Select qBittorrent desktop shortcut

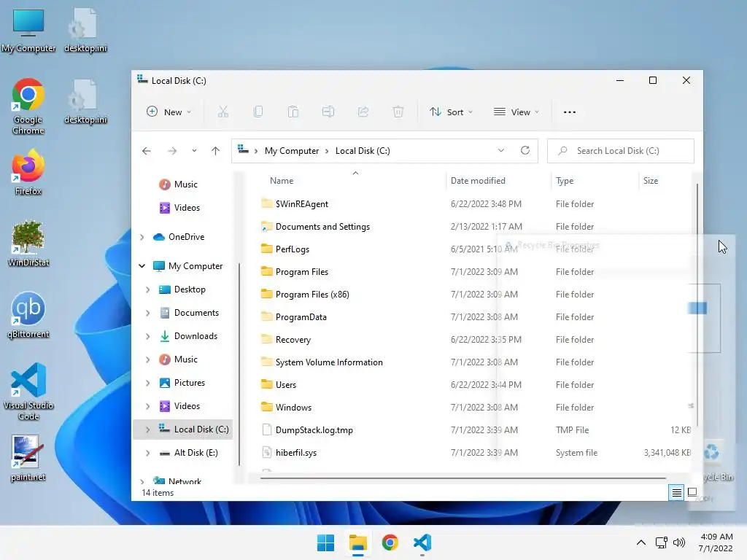tap(28, 315)
